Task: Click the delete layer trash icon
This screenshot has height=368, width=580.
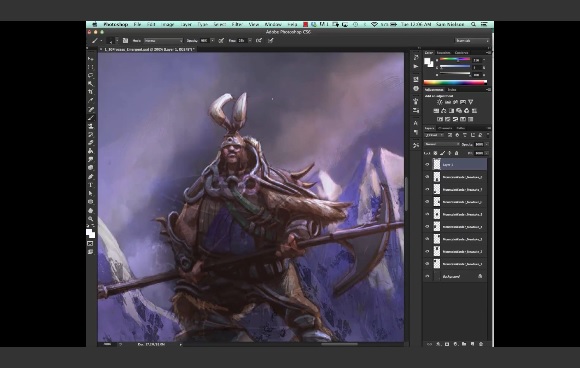Action: pos(481,344)
